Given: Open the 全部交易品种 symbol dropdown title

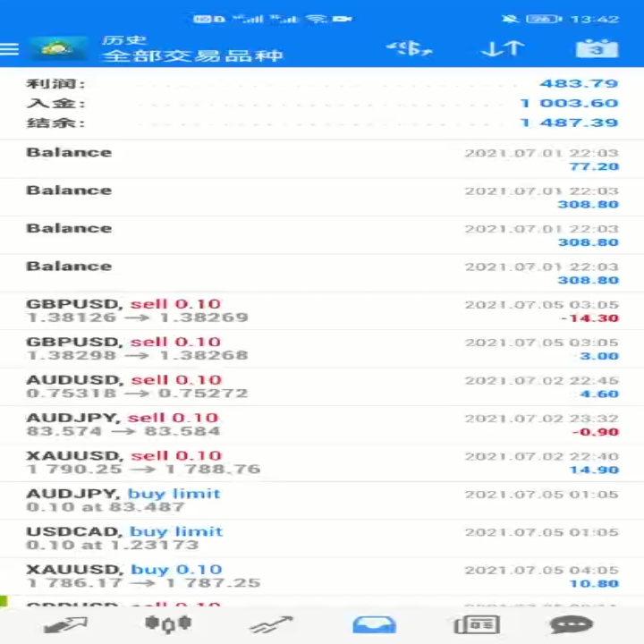Looking at the screenshot, I should (x=192, y=55).
